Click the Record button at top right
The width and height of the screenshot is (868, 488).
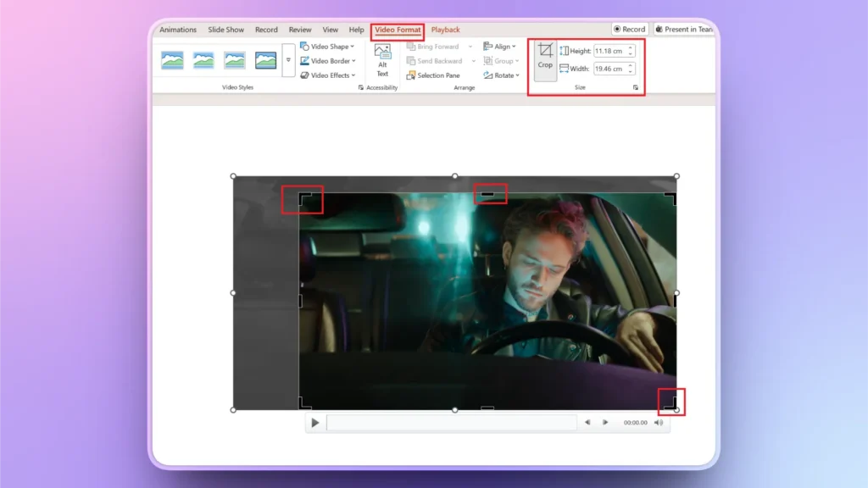[630, 29]
